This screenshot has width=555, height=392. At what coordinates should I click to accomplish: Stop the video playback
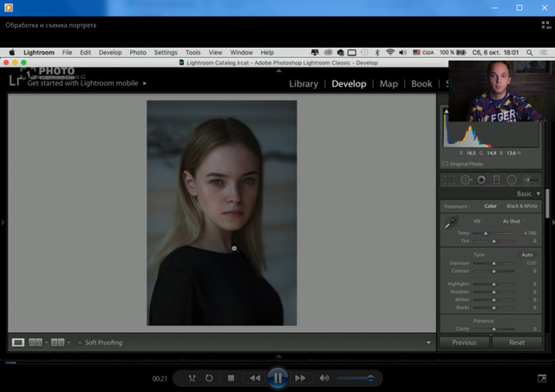231,378
